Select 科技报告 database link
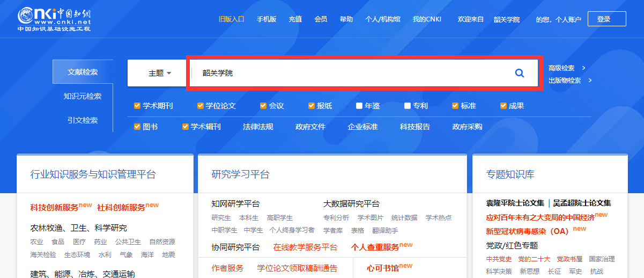Viewport: 644px width, 278px height. 415,127
